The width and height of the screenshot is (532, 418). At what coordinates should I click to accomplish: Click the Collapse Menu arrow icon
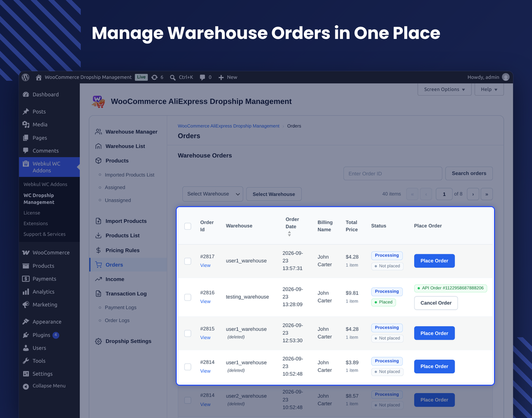pos(26,386)
